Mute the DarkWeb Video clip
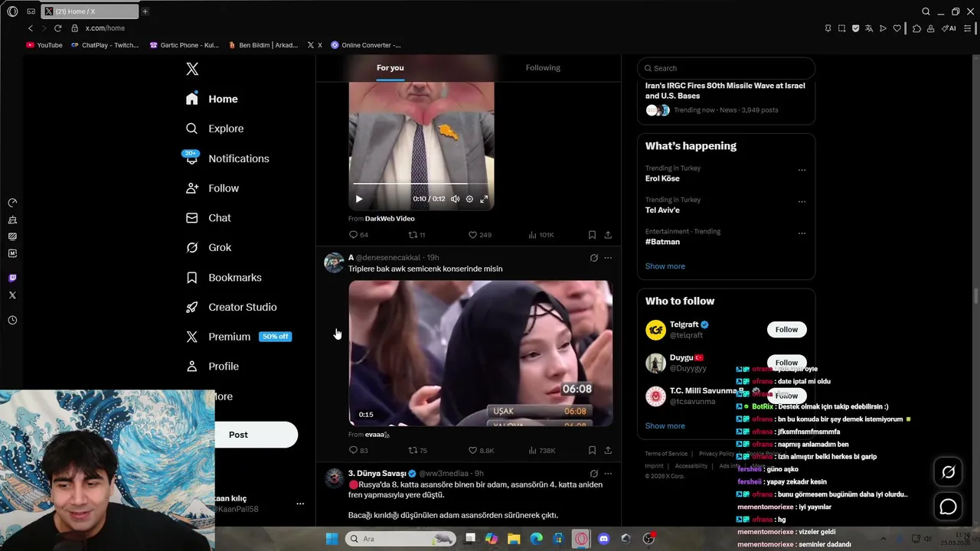 point(455,199)
